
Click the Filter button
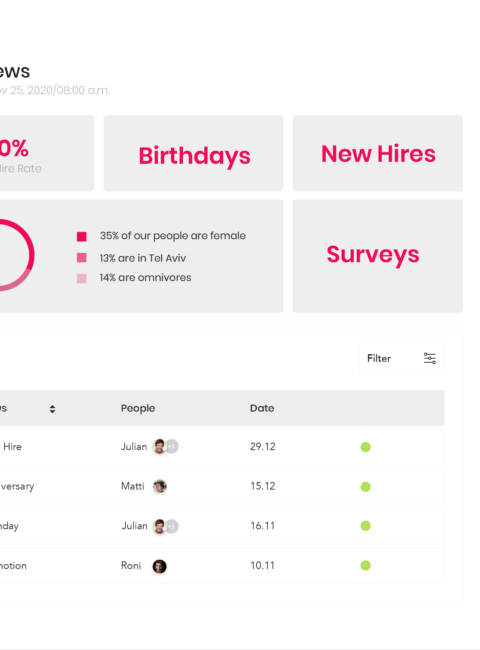pyautogui.click(x=401, y=358)
